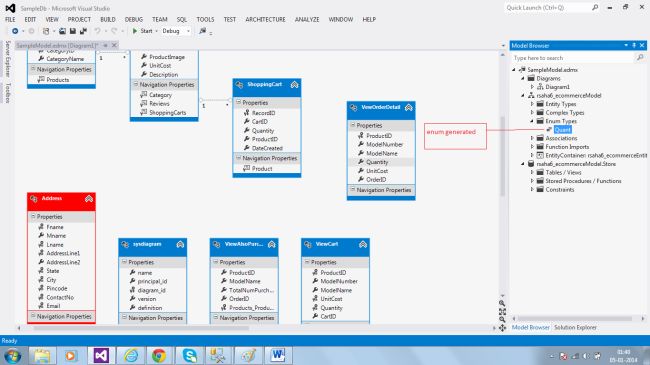This screenshot has width=650, height=365.
Task: Select the Quant enum in Model Browser
Action: point(562,130)
